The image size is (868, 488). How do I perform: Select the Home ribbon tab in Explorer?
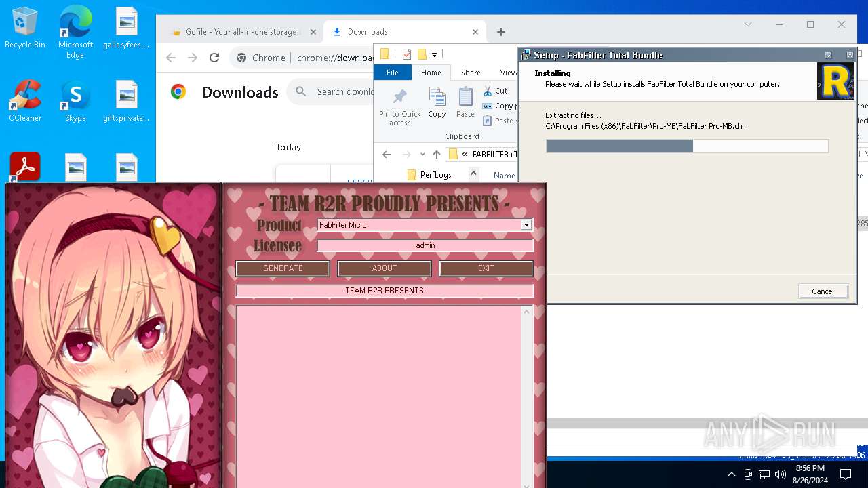point(431,73)
